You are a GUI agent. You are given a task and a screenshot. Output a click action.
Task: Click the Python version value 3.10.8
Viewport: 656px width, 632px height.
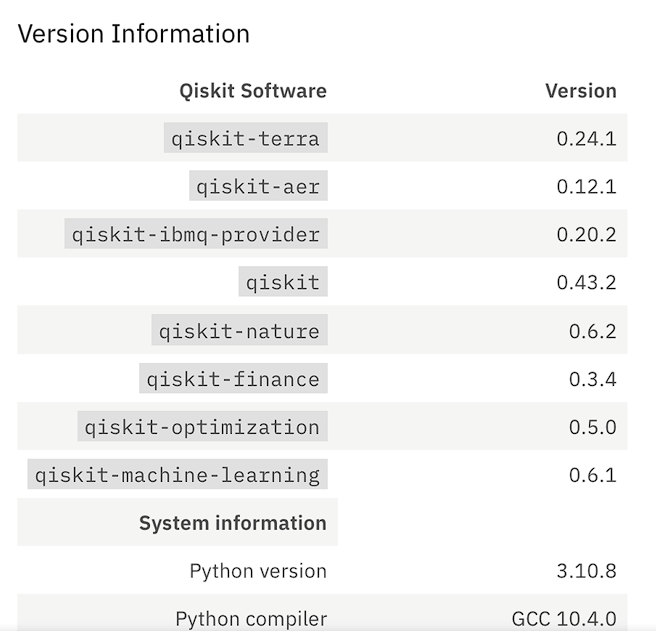(x=586, y=572)
